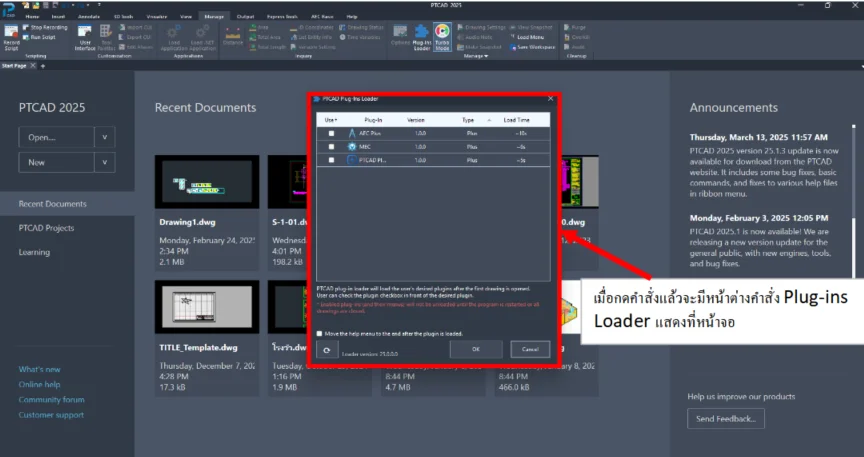
Task: Click the Area inquiry tool
Action: [x=258, y=28]
